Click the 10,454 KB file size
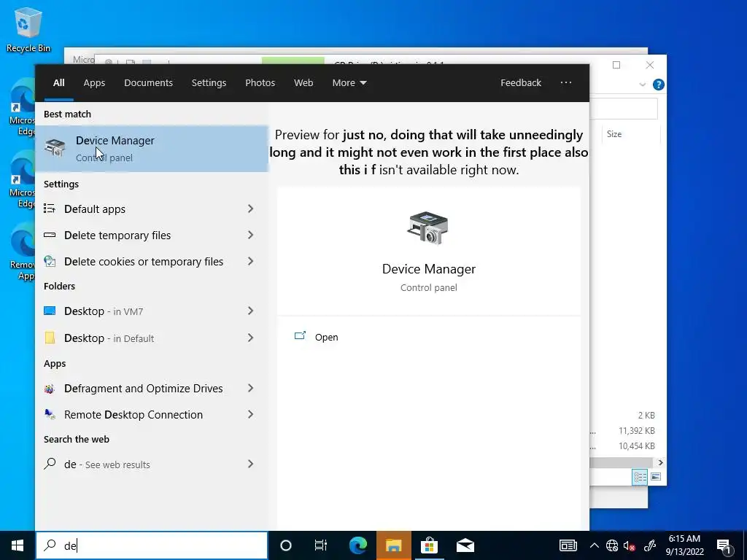The image size is (747, 560). coord(636,446)
